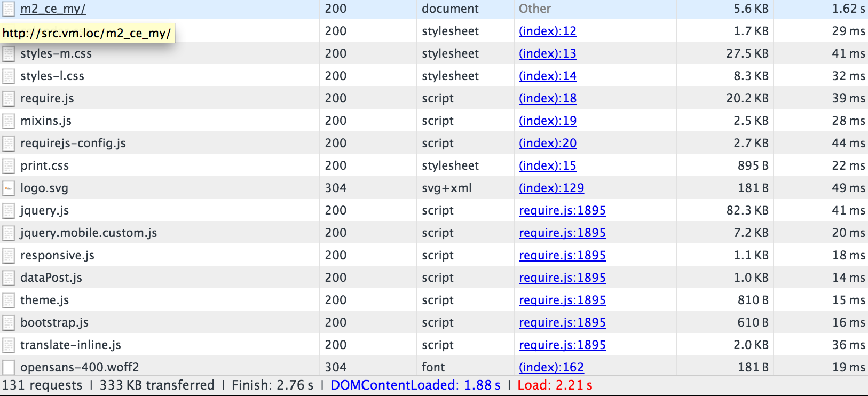The height and width of the screenshot is (396, 868).
Task: Open initiator link (index):14
Action: [x=548, y=76]
